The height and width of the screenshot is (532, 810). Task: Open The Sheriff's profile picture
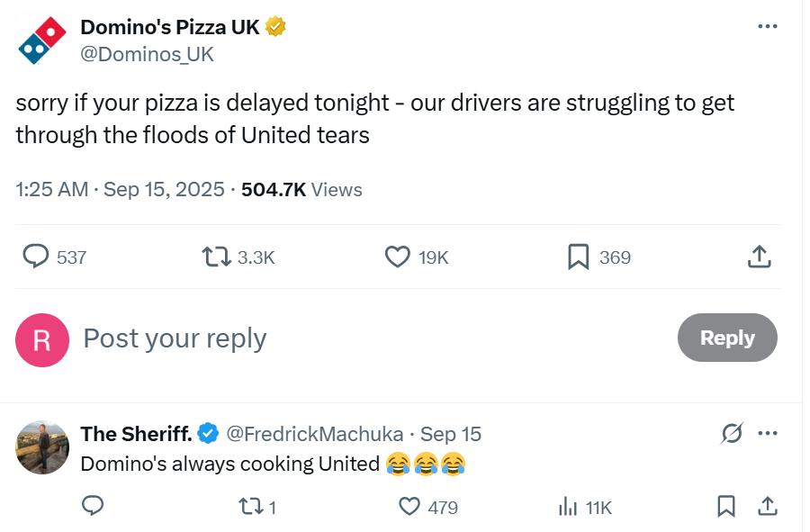pos(41,447)
